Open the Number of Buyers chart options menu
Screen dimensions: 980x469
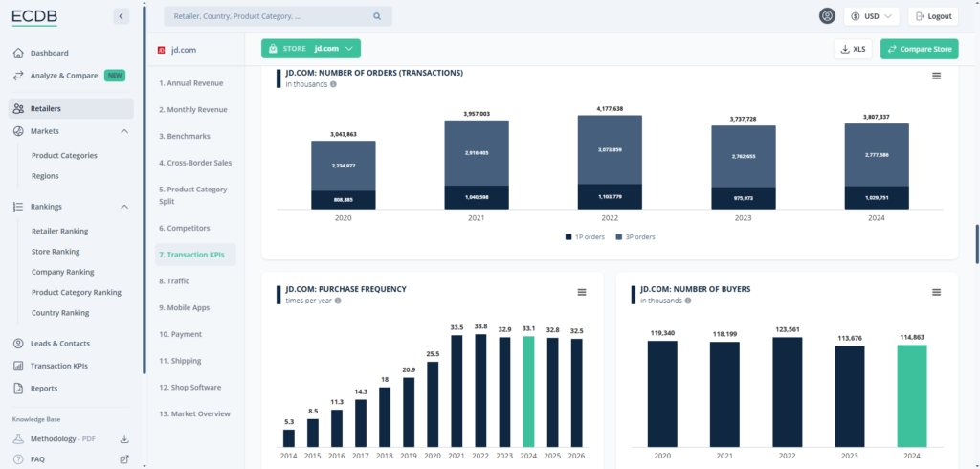pyautogui.click(x=937, y=292)
